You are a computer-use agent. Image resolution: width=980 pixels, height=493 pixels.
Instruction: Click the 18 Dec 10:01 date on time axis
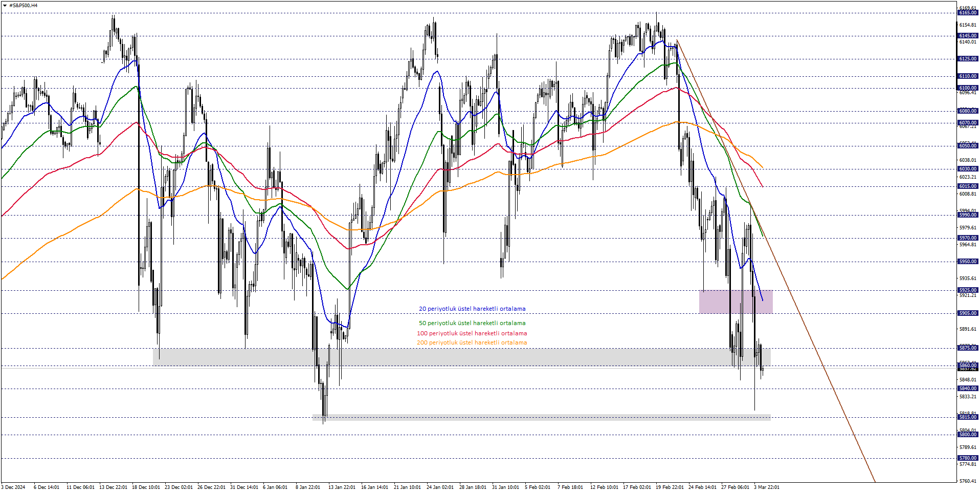point(146,487)
